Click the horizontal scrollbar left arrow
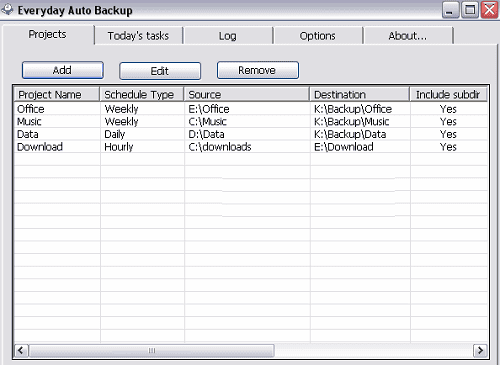Screen dimensions: 500x365 tap(21, 350)
